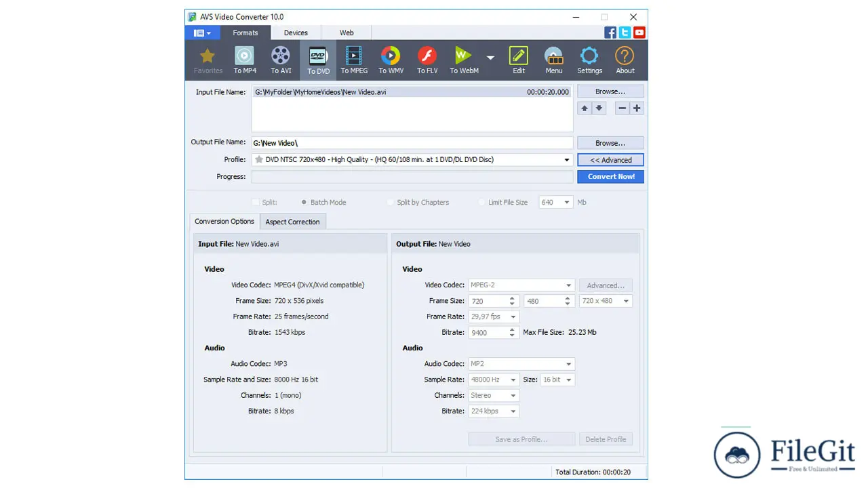Click the Delete Profile button

606,439
